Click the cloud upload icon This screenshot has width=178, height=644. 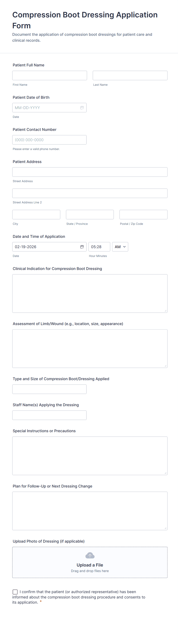coord(90,555)
